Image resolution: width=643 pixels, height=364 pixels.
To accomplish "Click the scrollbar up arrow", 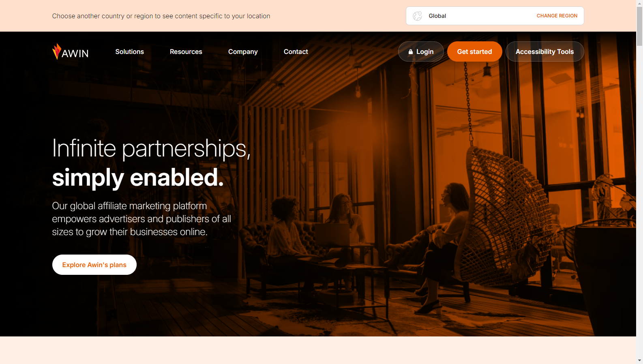I will pos(639,3).
